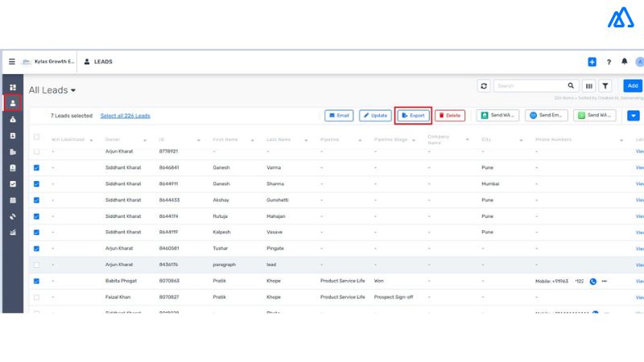Open the City column sort arrow
This screenshot has height=362, width=644.
(521, 140)
